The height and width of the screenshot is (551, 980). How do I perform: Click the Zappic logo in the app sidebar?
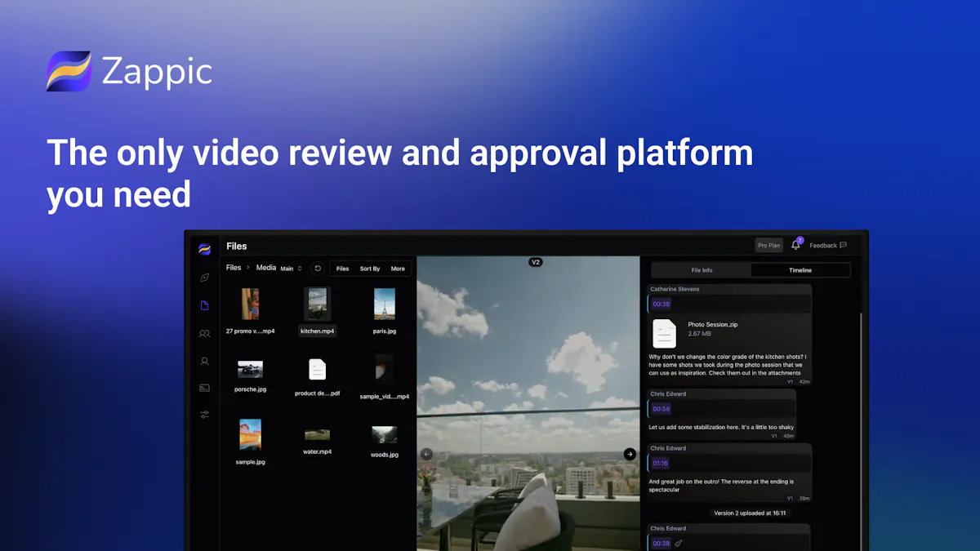(x=204, y=249)
